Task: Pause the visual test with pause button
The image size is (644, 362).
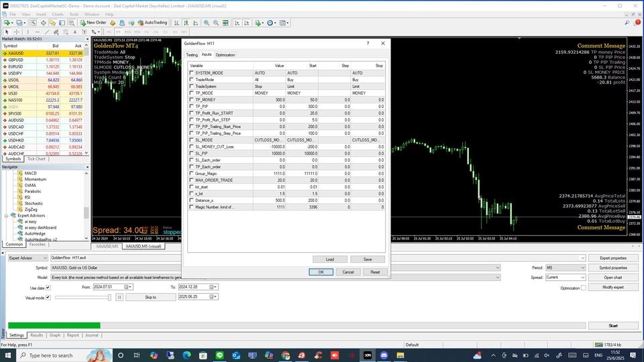Action: pyautogui.click(x=119, y=297)
